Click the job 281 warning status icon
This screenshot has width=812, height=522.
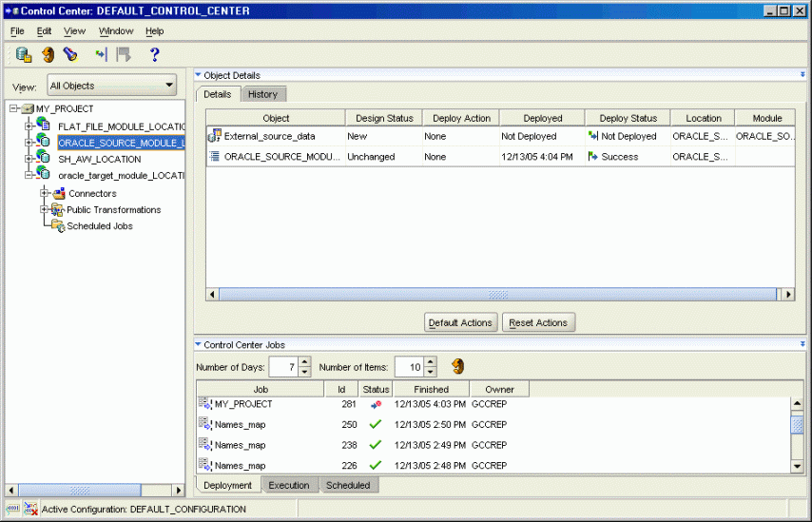pyautogui.click(x=376, y=404)
